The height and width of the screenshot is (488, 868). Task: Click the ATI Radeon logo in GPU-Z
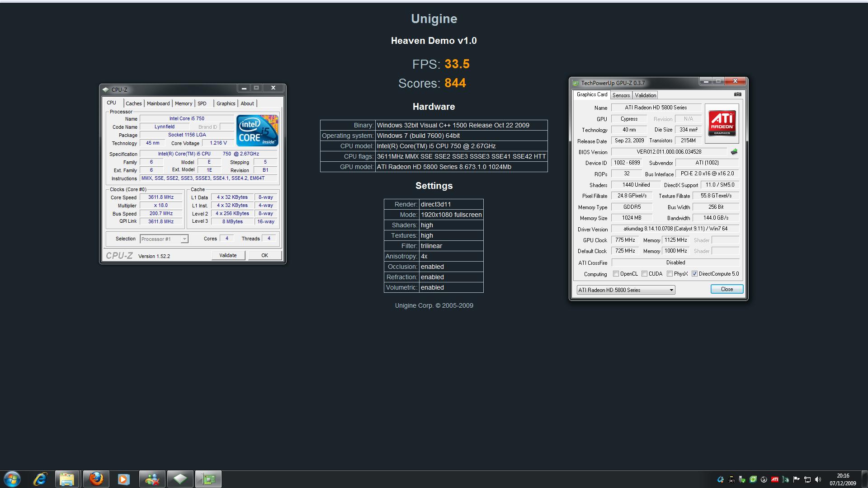722,123
